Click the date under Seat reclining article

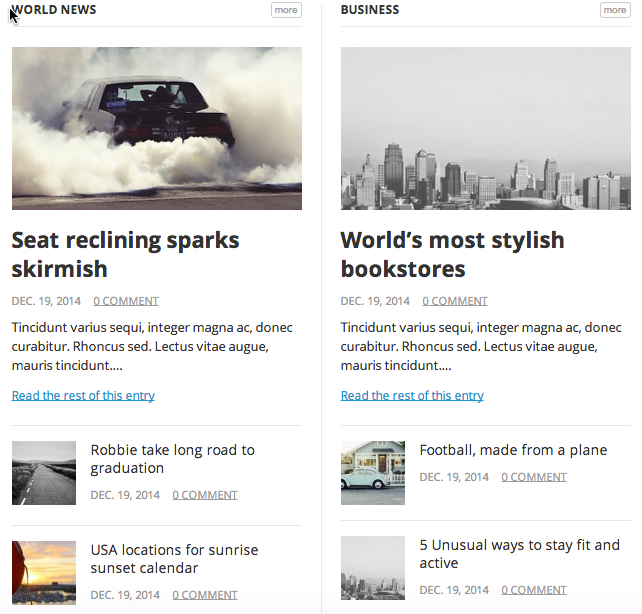[x=46, y=301]
